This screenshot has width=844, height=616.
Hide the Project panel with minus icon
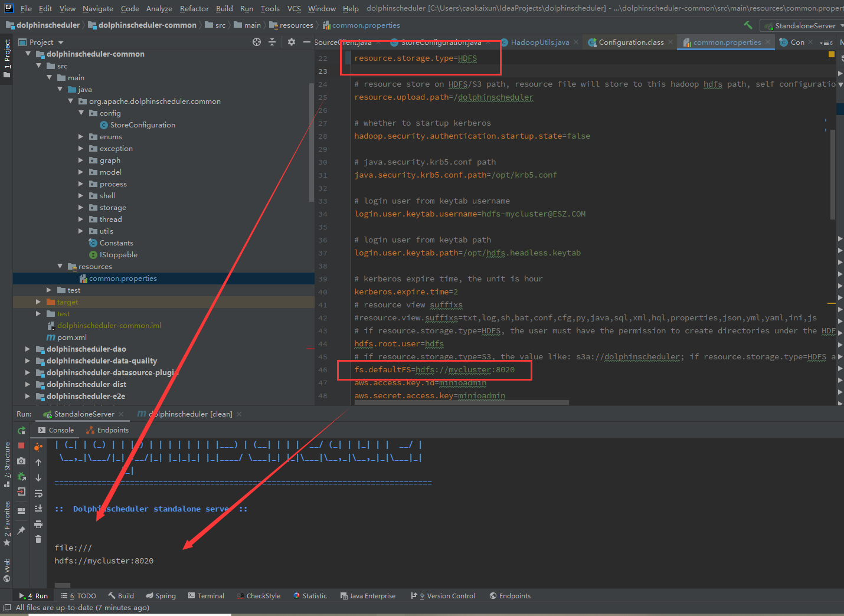(x=306, y=42)
